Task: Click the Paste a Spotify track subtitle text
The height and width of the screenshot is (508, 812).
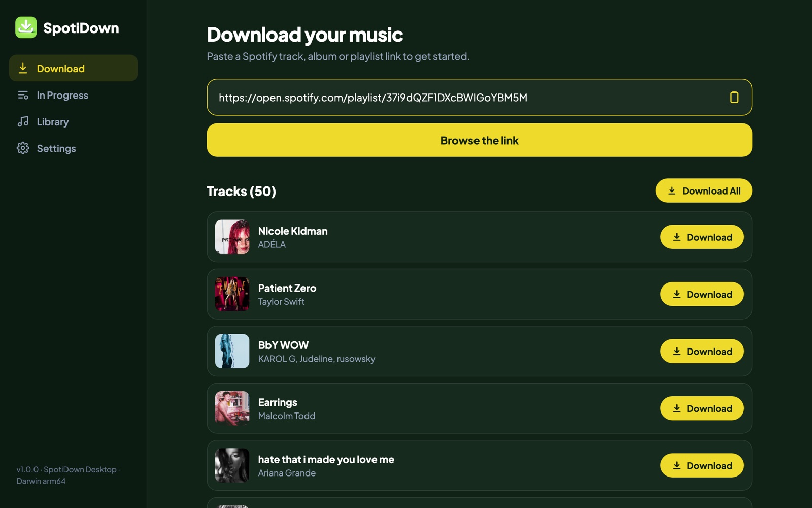Action: tap(338, 56)
